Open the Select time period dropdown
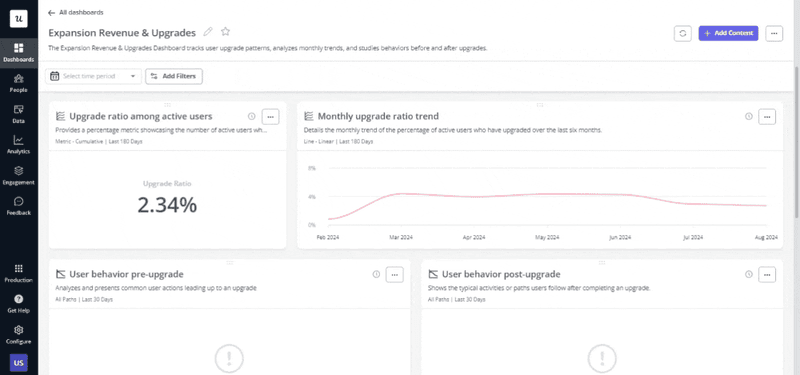This screenshot has height=375, width=800. pos(93,76)
